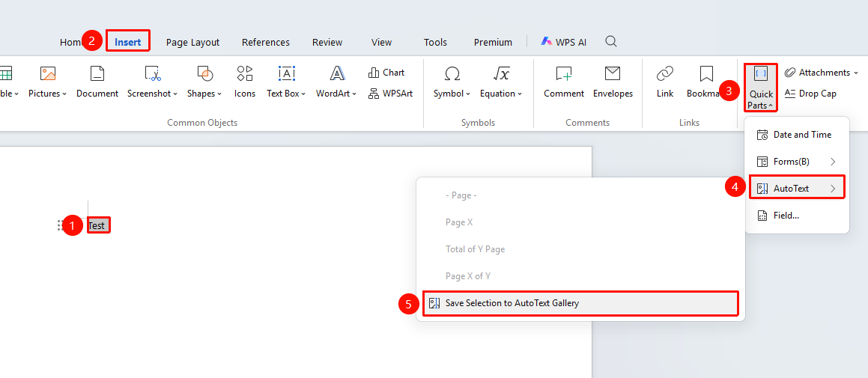Open the Premium tab
This screenshot has width=868, height=378.
(x=493, y=42)
